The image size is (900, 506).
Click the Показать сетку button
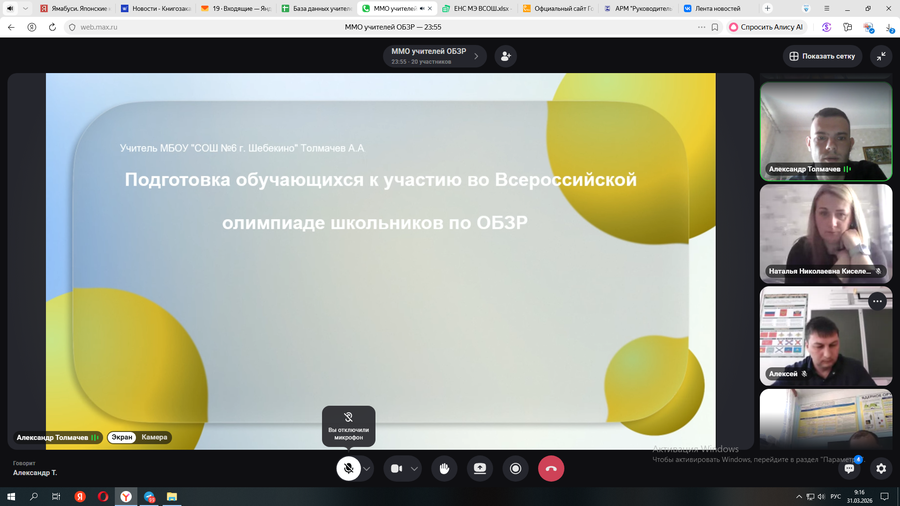(x=822, y=56)
